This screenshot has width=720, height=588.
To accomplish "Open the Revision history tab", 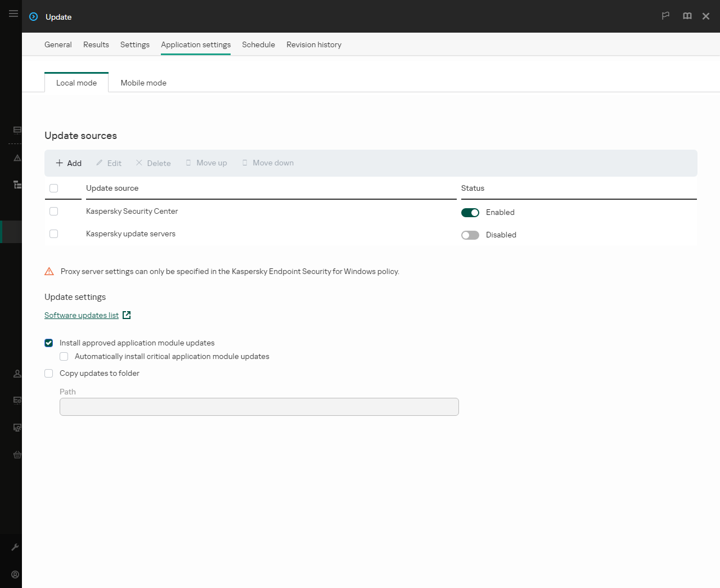I will [x=314, y=44].
